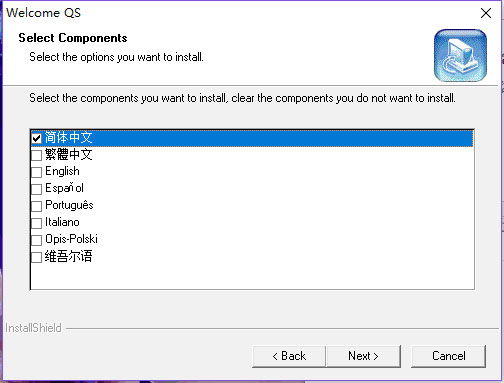Select the English list item label
The height and width of the screenshot is (383, 504).
[x=62, y=171]
